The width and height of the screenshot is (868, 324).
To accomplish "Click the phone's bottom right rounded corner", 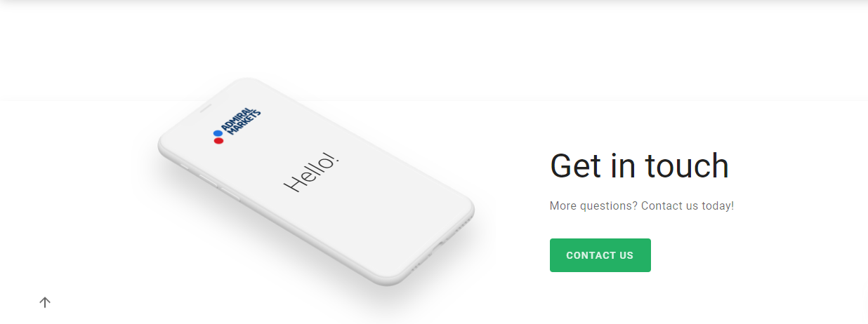I will click(464, 211).
